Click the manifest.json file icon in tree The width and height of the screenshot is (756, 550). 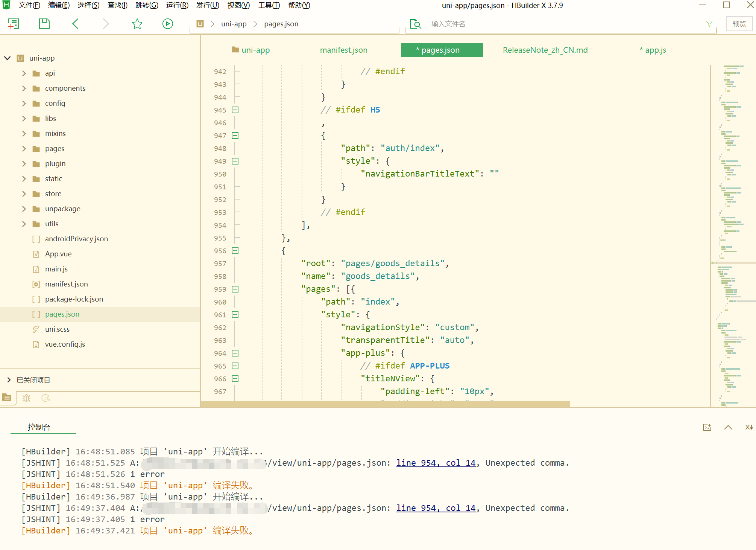(x=36, y=284)
